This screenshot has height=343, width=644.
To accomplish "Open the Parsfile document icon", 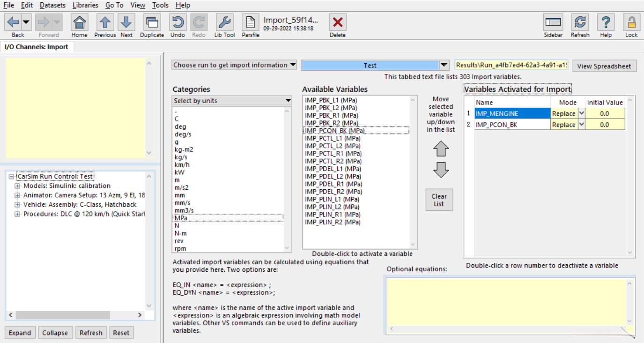I will [251, 22].
